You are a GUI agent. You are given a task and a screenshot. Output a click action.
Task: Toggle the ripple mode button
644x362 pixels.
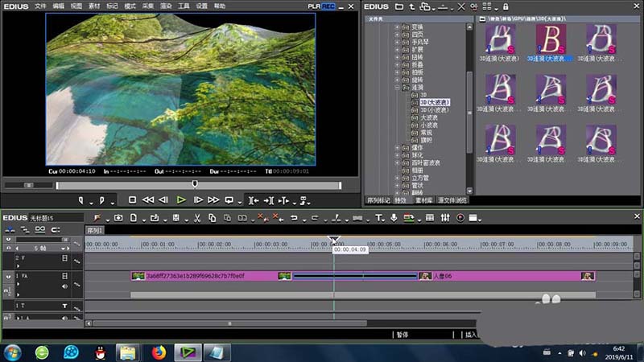pos(25,229)
